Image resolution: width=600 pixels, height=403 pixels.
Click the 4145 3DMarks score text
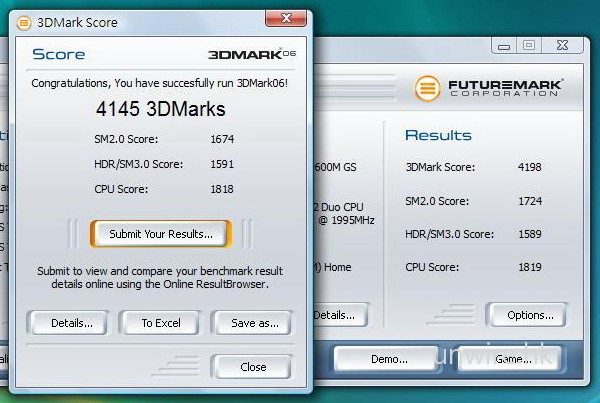160,109
